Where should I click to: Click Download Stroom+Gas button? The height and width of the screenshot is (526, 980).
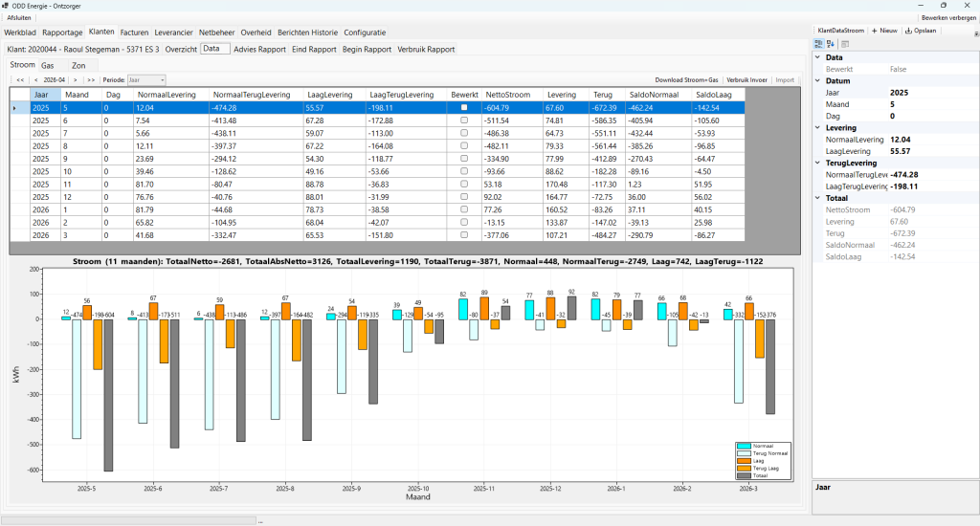[x=686, y=80]
